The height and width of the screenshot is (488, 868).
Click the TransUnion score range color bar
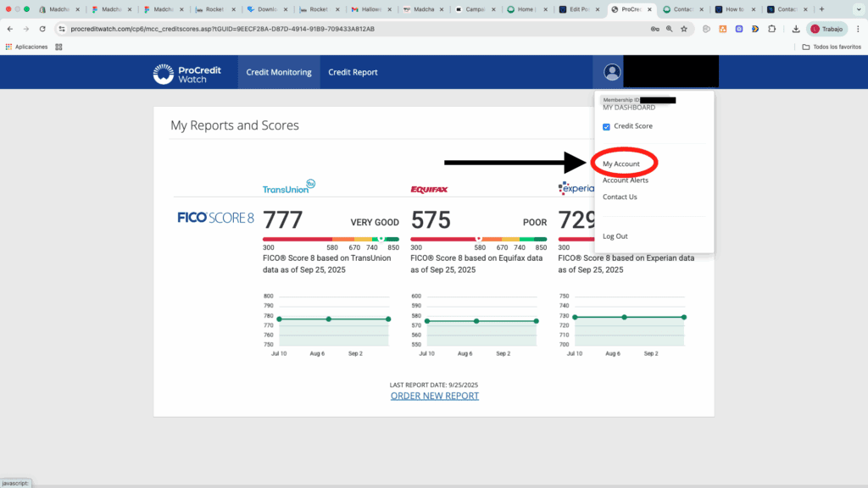tap(331, 239)
